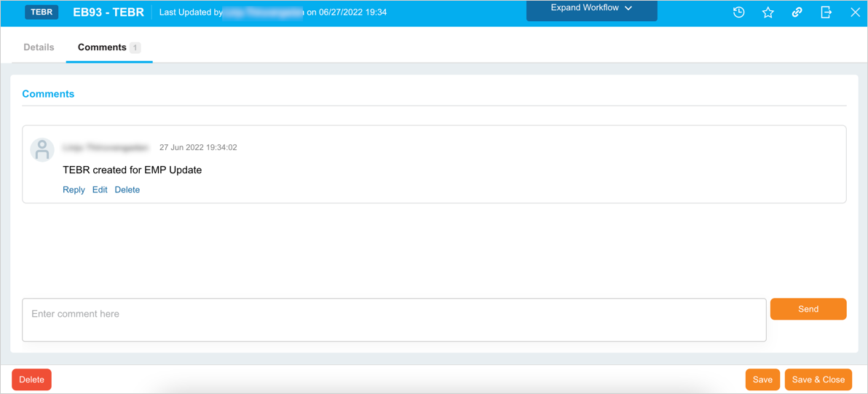Click Save & Close button
The image size is (868, 394).
coord(818,379)
